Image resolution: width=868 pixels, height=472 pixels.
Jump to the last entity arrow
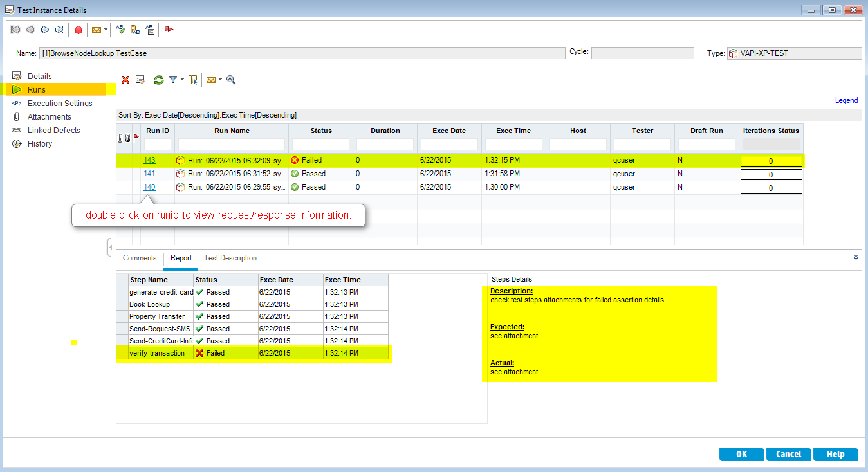60,30
